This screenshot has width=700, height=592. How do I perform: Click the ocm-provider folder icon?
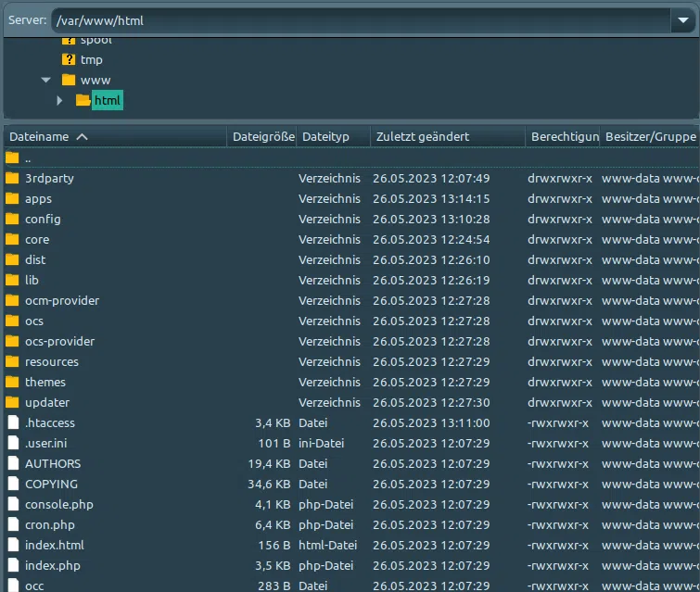point(12,300)
